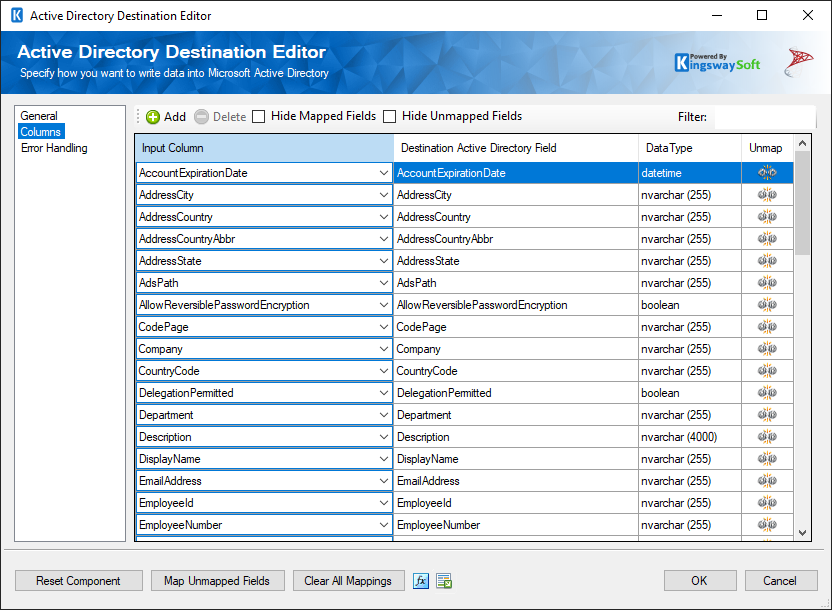Switch to the Error Handling page

tap(53, 147)
